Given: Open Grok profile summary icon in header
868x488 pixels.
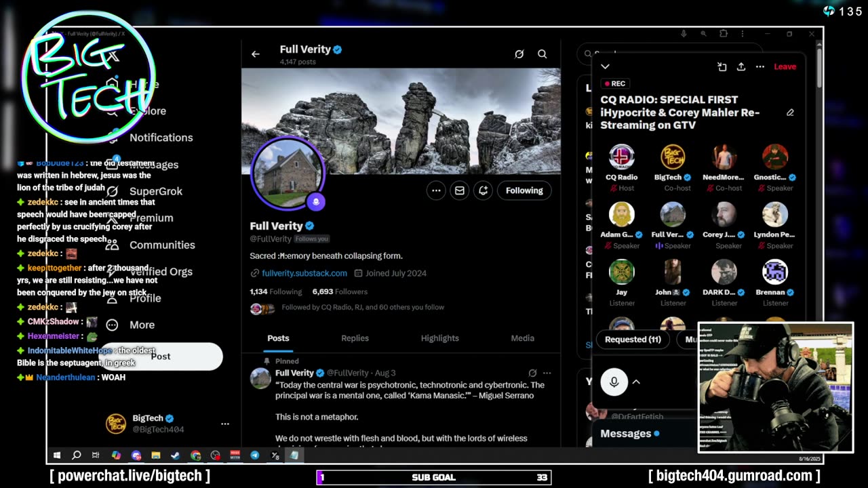Looking at the screenshot, I should pyautogui.click(x=519, y=54).
